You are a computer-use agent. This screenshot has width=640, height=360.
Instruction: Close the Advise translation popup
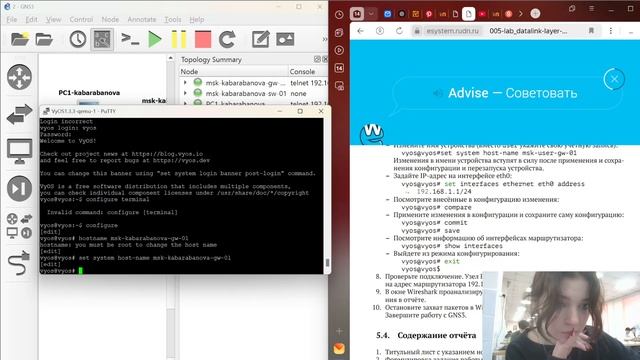pyautogui.click(x=614, y=79)
